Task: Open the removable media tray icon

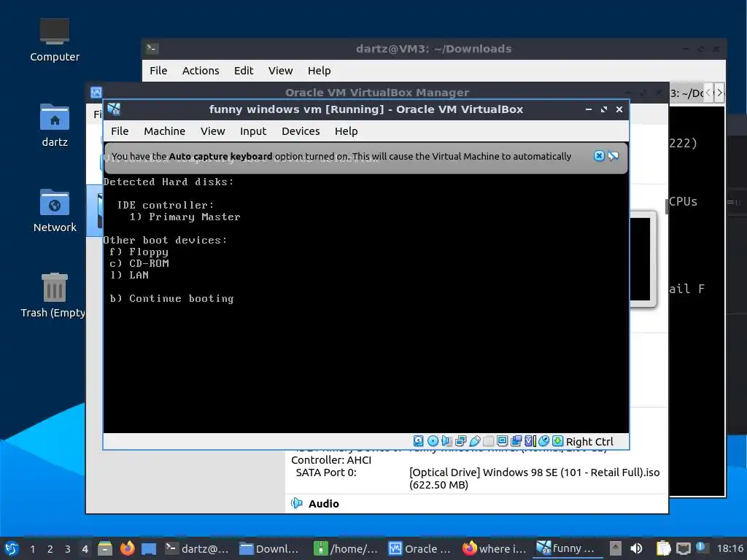Action: coord(616,548)
